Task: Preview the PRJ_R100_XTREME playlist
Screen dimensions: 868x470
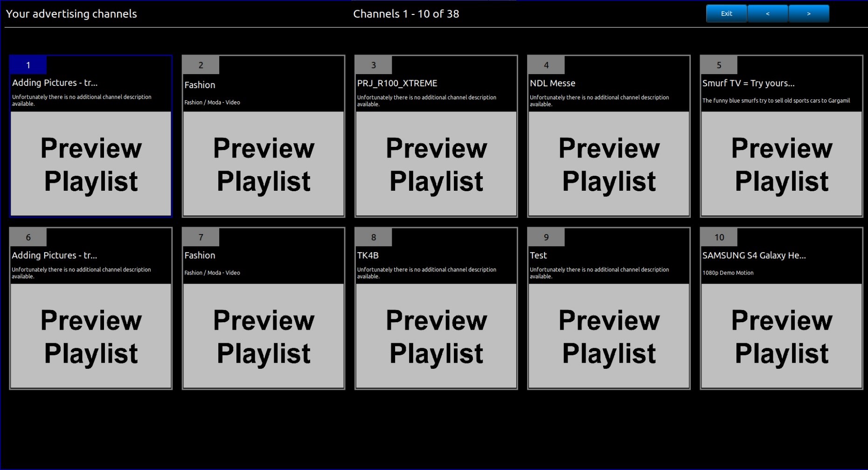Action: tap(436, 164)
